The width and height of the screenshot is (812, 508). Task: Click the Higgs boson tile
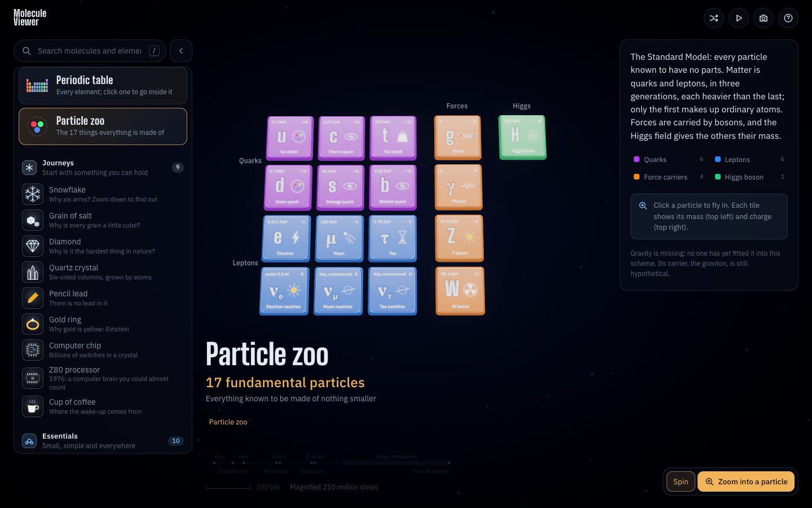tap(523, 137)
